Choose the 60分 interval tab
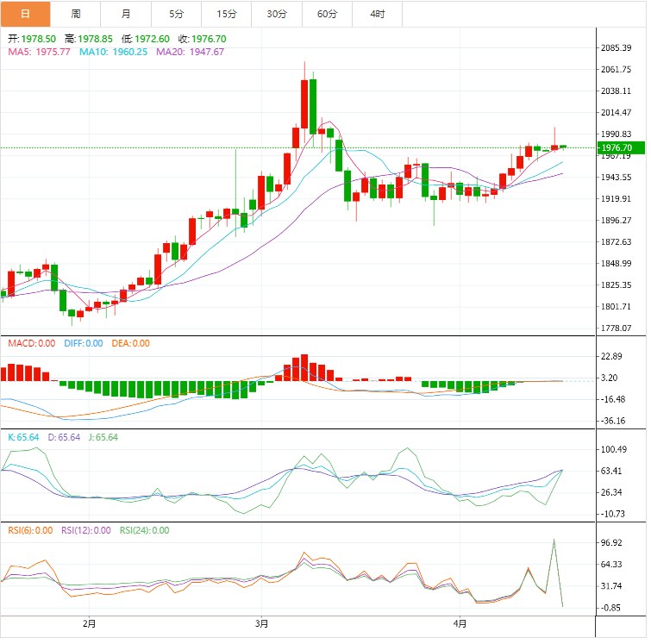This screenshot has width=651, height=644. pyautogui.click(x=328, y=14)
